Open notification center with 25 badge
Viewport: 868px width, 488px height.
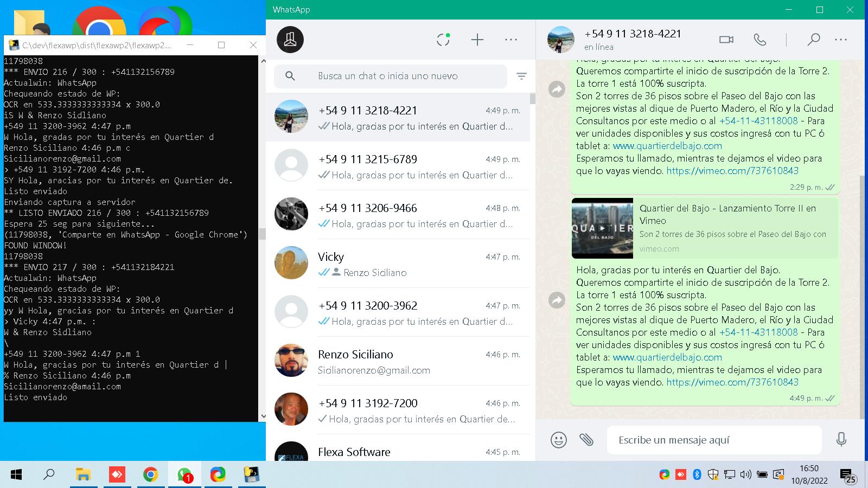coord(847,476)
